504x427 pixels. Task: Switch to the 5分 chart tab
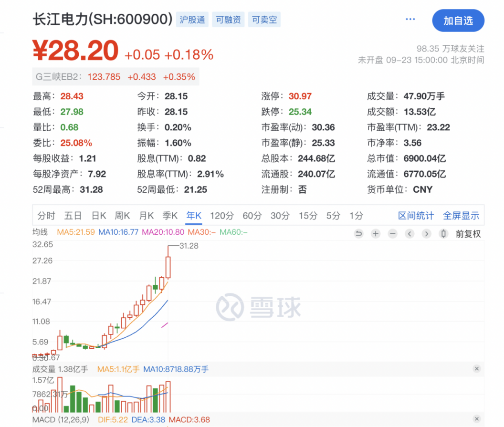[x=333, y=216]
